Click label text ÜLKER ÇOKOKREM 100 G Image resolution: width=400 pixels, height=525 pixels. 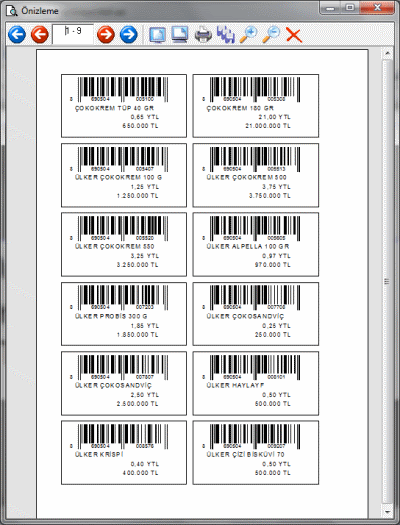[x=118, y=177]
